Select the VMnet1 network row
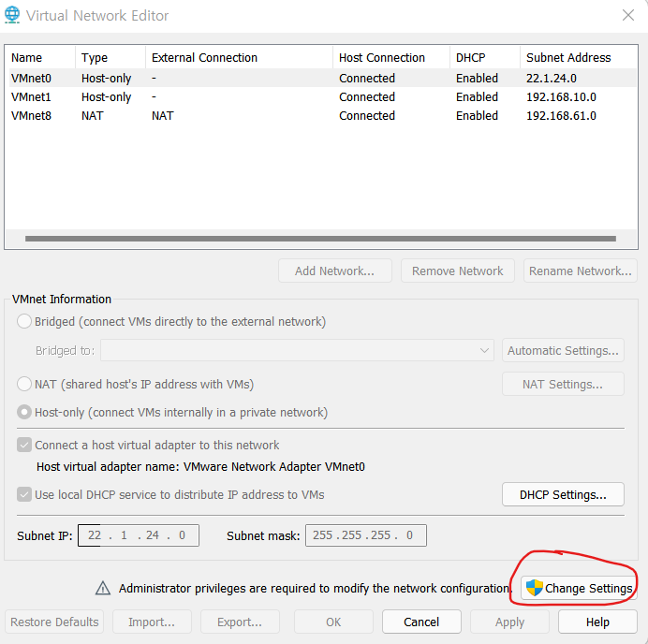 321,97
